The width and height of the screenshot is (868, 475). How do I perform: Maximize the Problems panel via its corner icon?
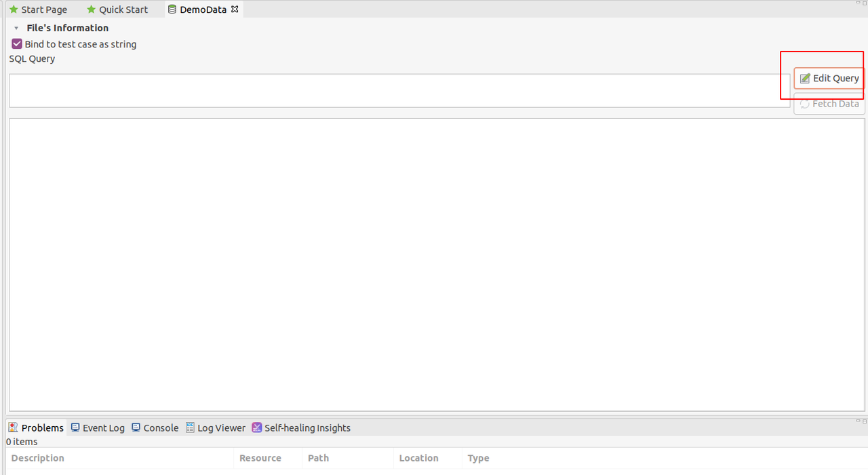click(865, 421)
